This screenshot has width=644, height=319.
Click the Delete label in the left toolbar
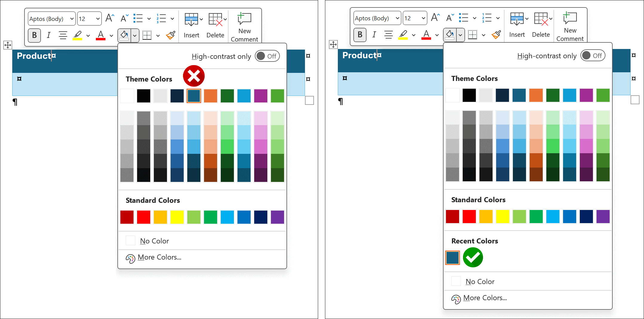coord(215,35)
